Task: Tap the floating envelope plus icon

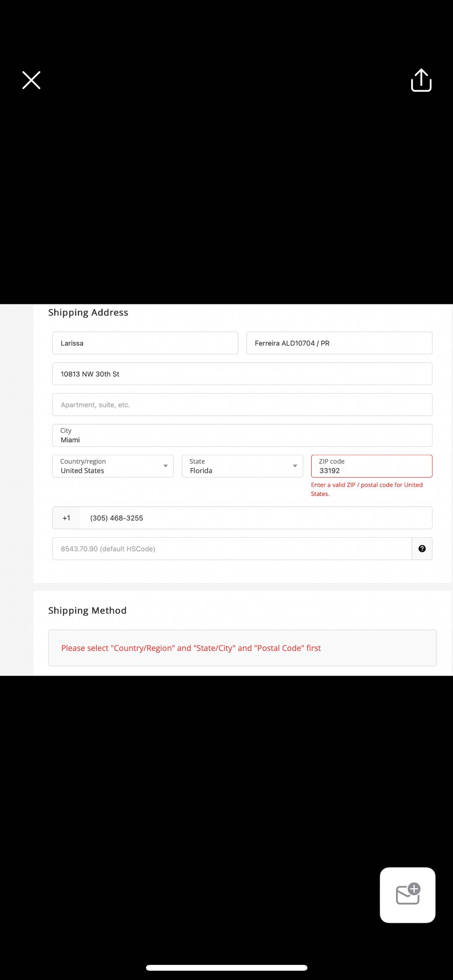Action: [407, 895]
